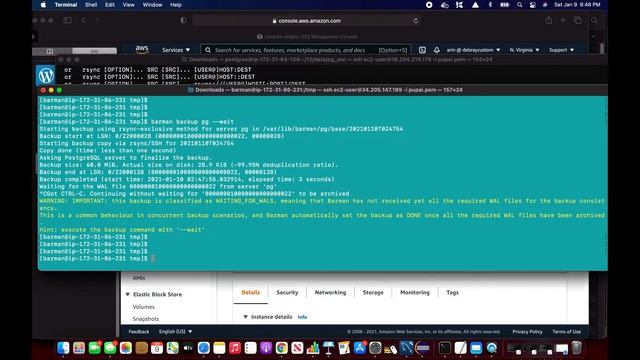Viewport: 640px width, 360px height.
Task: Open AWS CloudShell icon
Action: pyautogui.click(x=422, y=50)
